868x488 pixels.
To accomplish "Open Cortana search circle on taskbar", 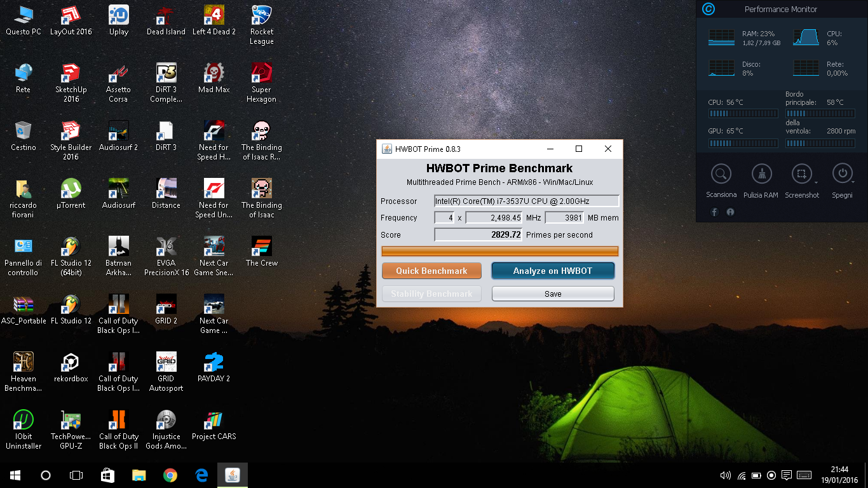I will pyautogui.click(x=46, y=475).
